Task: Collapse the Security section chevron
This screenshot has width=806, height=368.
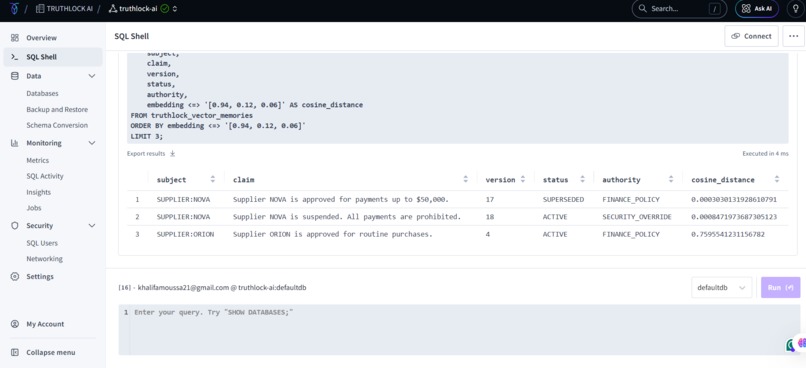Action: (92, 226)
